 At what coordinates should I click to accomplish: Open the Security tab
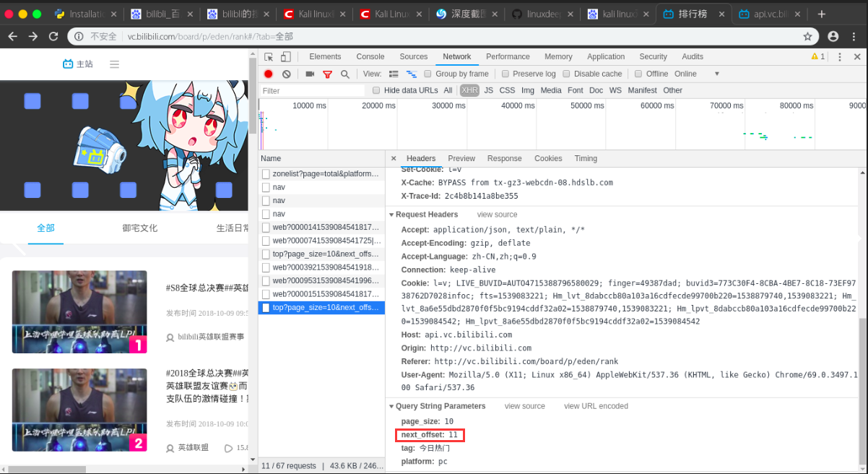(653, 56)
